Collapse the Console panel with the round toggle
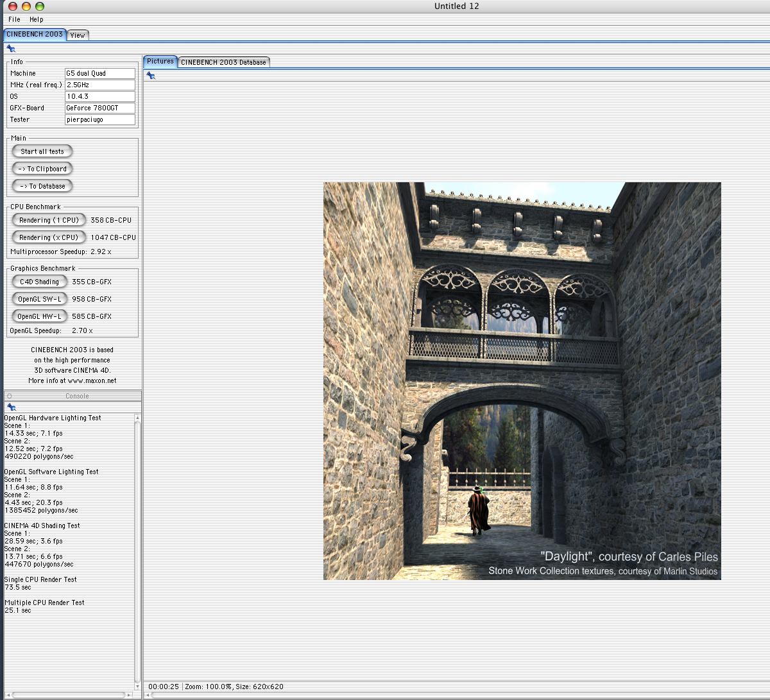 [x=10, y=396]
